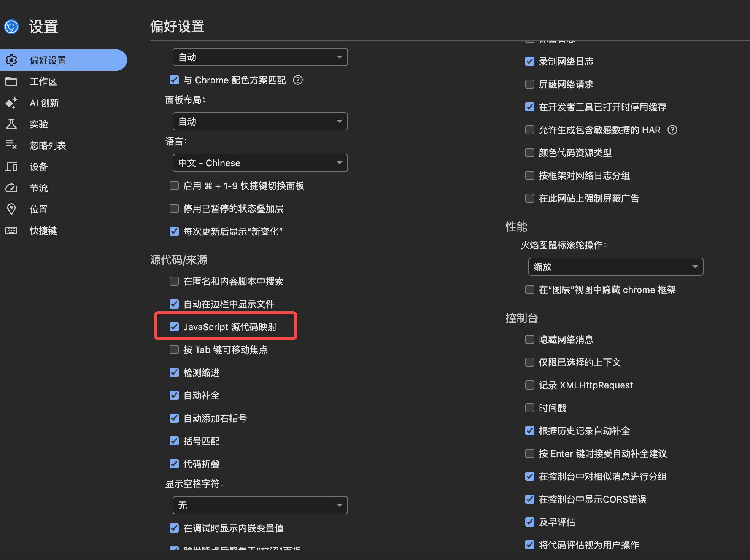This screenshot has width=750, height=560.
Task: Check the 时间戳 checkbox
Action: (530, 408)
